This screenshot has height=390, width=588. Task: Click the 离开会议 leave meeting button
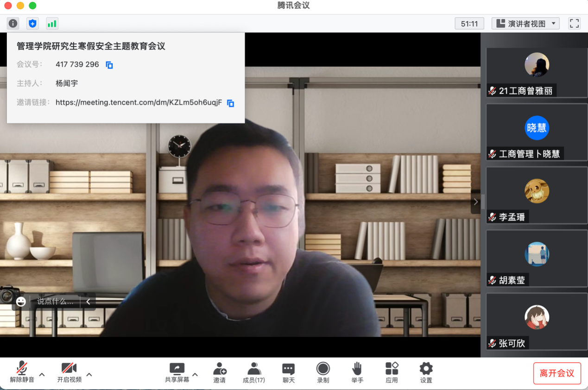[x=556, y=373]
